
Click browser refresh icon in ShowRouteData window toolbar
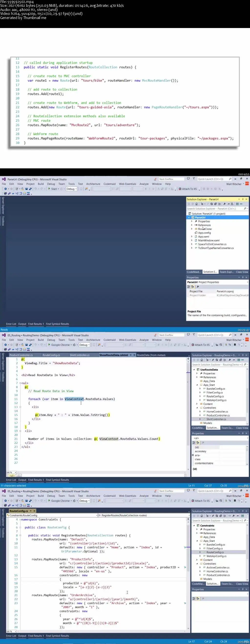(x=74, y=345)
